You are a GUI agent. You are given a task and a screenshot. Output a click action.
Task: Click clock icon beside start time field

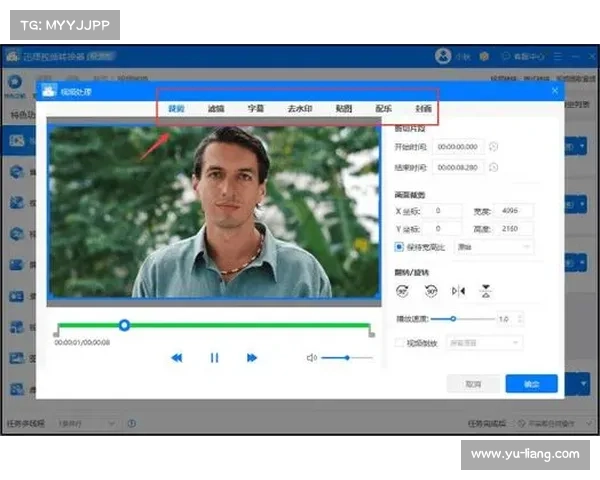[494, 147]
